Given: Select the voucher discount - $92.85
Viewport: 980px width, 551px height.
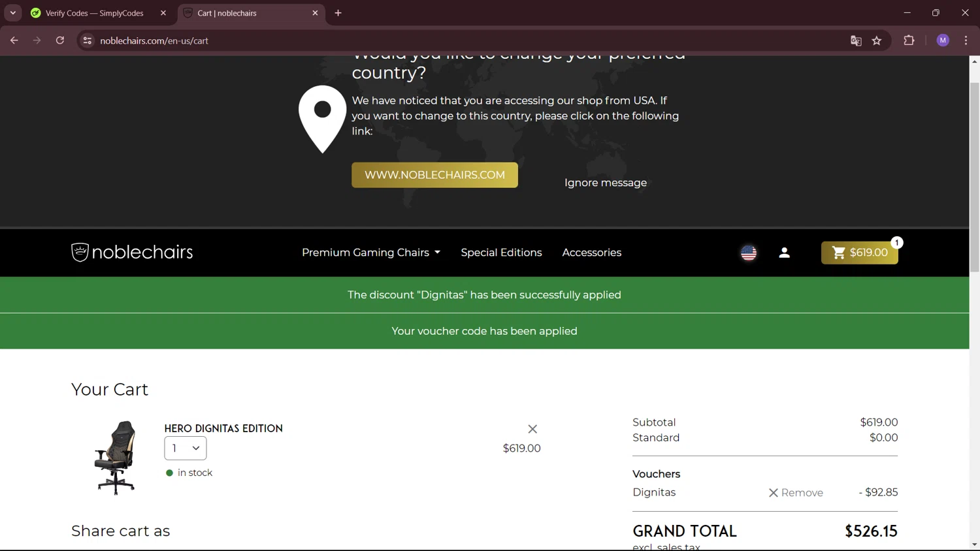Looking at the screenshot, I should 878,492.
